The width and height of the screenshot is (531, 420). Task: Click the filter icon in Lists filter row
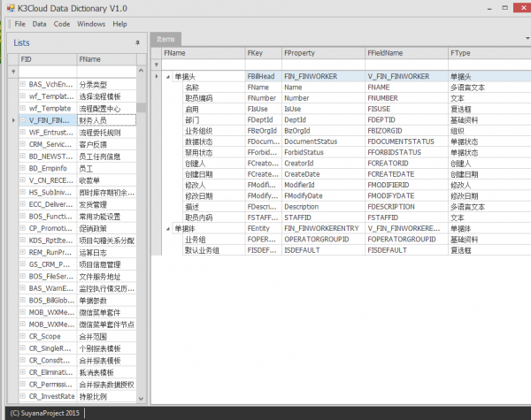coord(13,71)
